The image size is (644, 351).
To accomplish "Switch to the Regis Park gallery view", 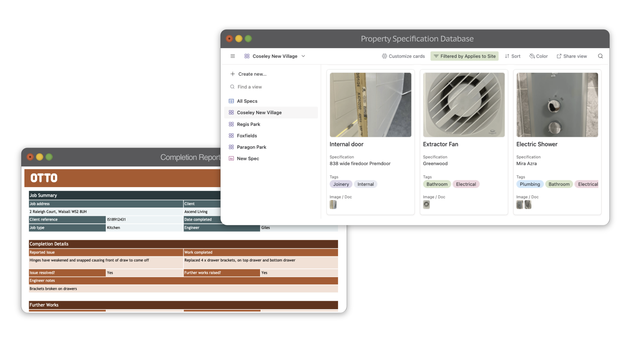I will [x=248, y=124].
